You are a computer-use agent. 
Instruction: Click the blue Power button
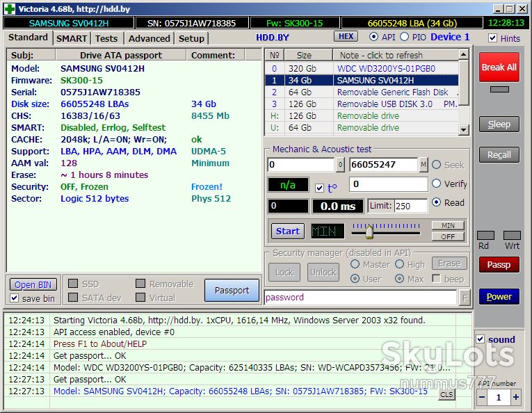pyautogui.click(x=499, y=297)
